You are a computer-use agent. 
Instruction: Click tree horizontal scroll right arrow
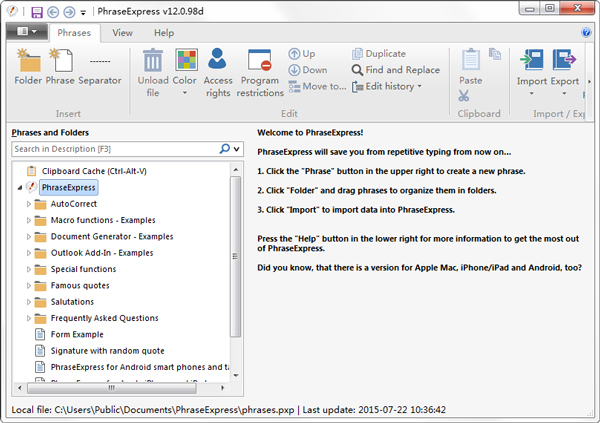pos(222,388)
